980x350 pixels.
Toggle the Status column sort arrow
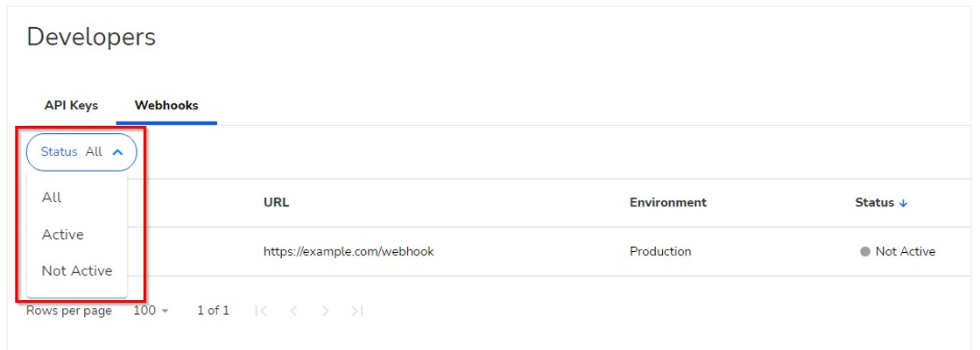tap(903, 203)
